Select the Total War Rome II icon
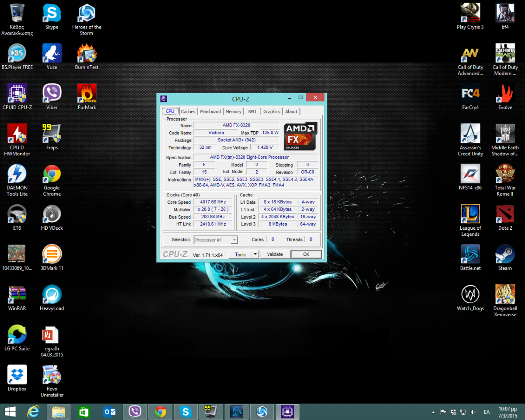 pos(505,180)
